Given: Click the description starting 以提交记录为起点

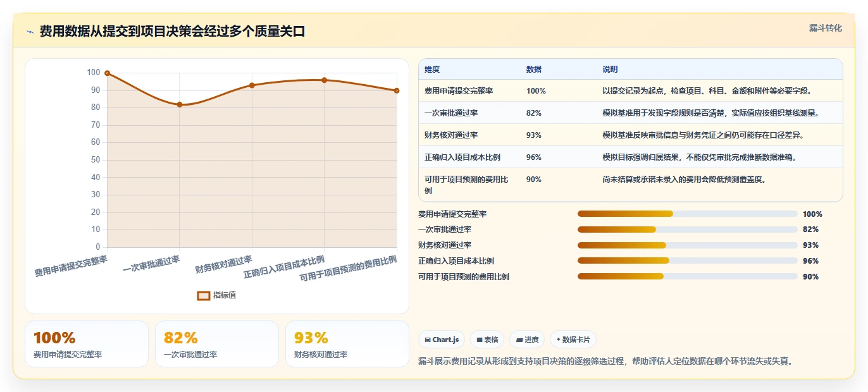Looking at the screenshot, I should 707,91.
